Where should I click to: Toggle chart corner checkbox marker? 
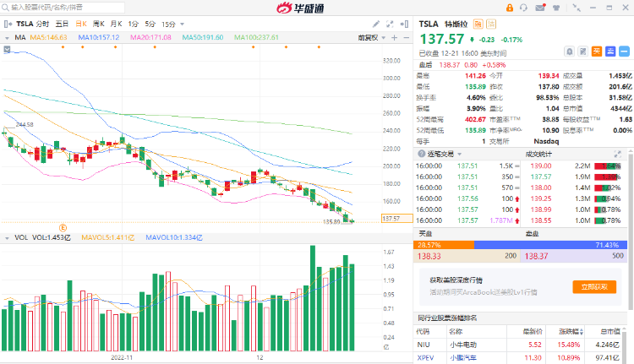tap(7, 49)
